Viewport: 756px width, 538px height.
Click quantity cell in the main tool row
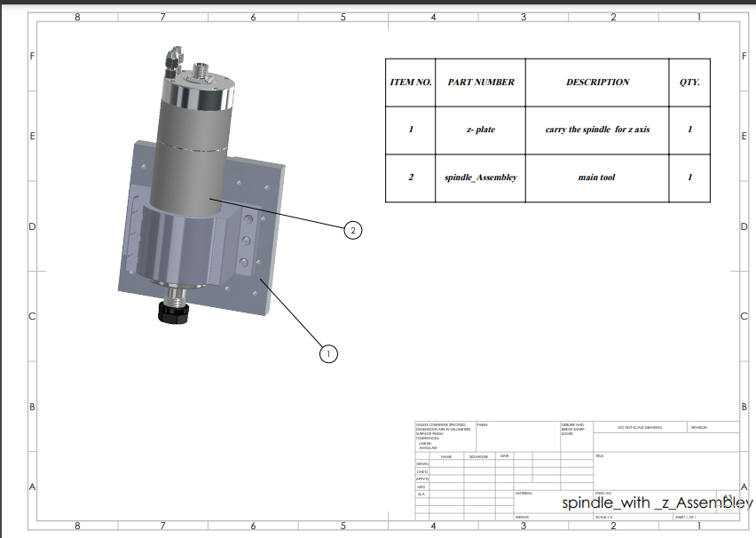(689, 178)
